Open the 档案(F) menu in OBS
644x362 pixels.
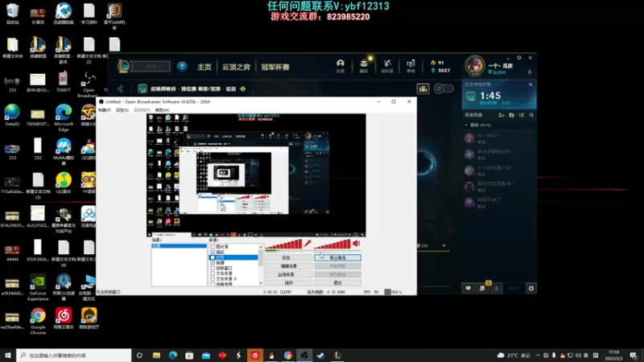[105, 110]
